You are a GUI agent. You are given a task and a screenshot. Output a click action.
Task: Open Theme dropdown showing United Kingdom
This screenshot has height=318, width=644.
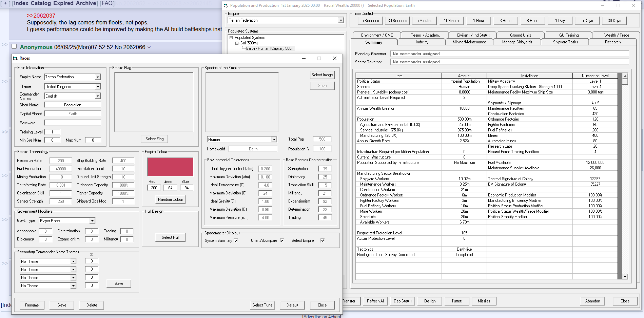click(x=98, y=87)
